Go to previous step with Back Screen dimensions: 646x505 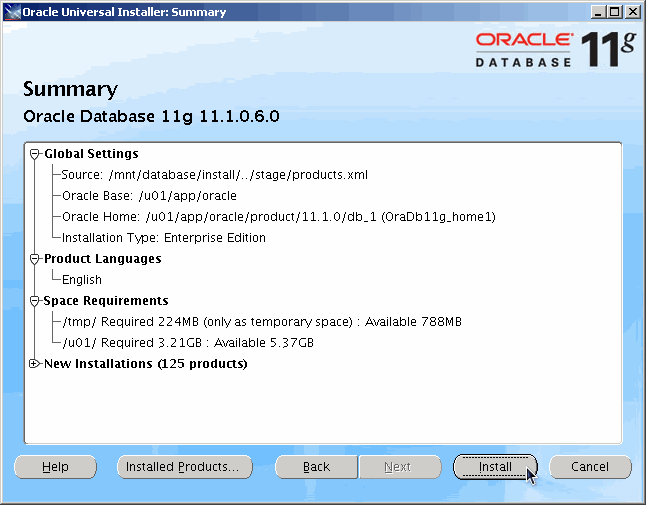316,467
